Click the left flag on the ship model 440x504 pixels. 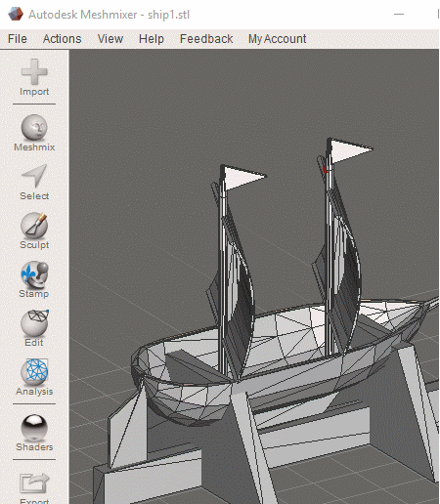pyautogui.click(x=242, y=178)
